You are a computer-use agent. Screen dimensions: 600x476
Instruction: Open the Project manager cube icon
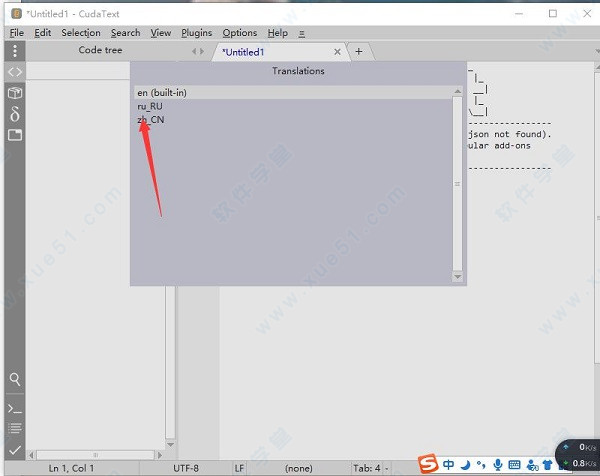(15, 93)
